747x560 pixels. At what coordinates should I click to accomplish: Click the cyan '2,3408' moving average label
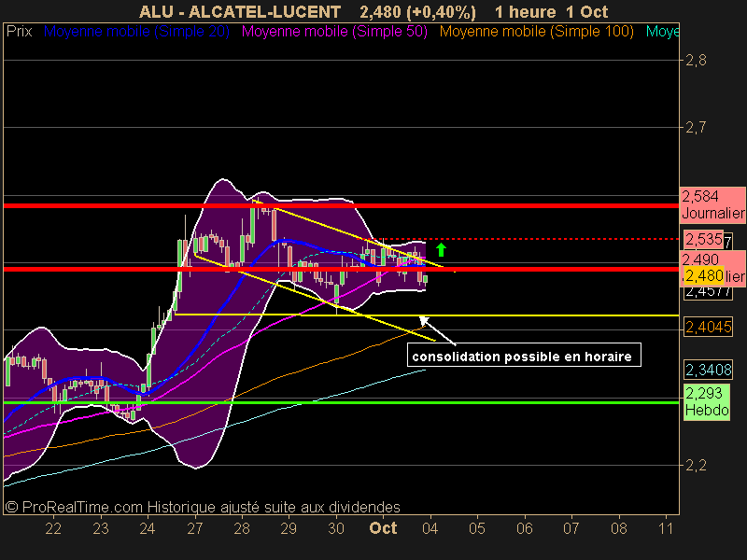click(x=709, y=370)
